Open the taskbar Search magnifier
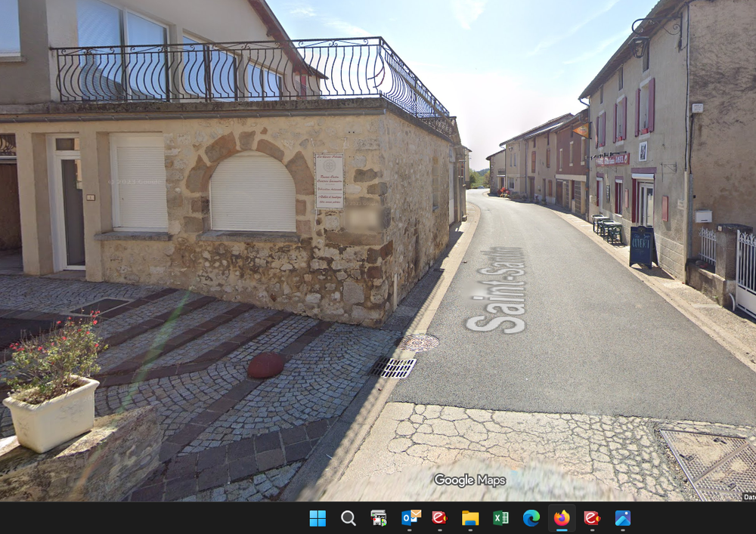 click(x=349, y=518)
